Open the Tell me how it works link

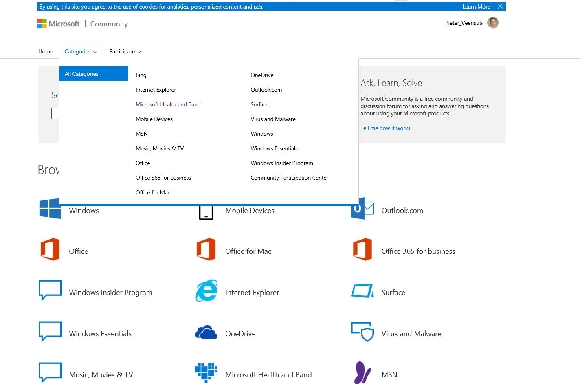pos(385,128)
